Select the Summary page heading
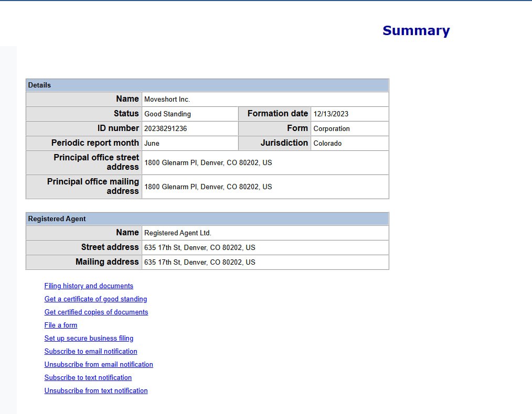The image size is (532, 414). (416, 30)
